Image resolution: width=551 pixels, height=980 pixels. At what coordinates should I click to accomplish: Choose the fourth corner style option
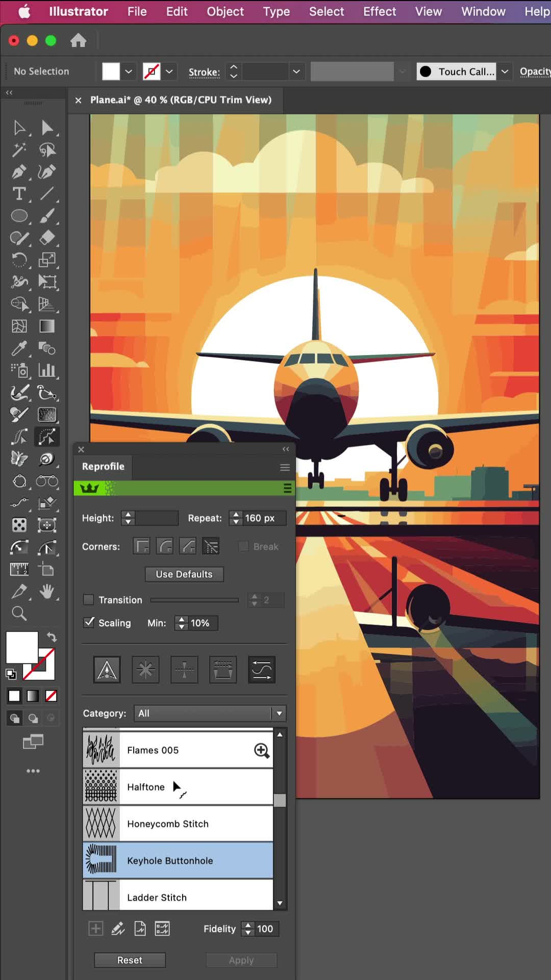coord(211,546)
